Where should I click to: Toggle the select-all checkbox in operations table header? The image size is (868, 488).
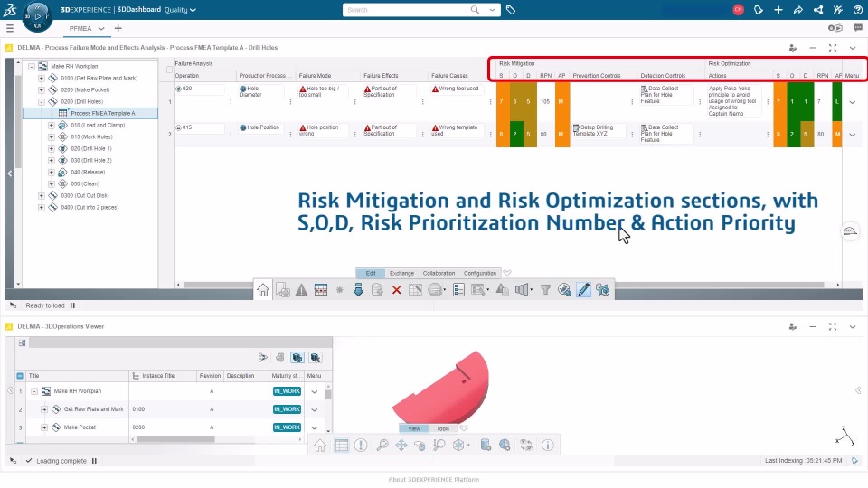click(x=20, y=376)
